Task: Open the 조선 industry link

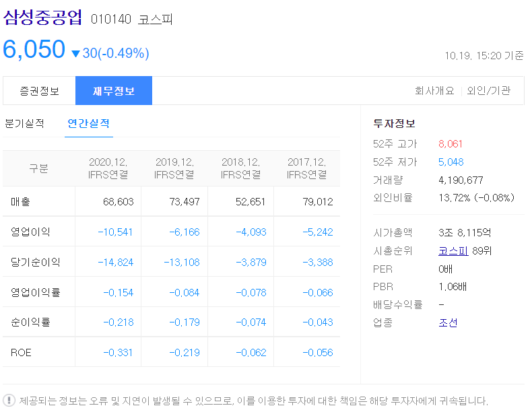Action: point(448,322)
